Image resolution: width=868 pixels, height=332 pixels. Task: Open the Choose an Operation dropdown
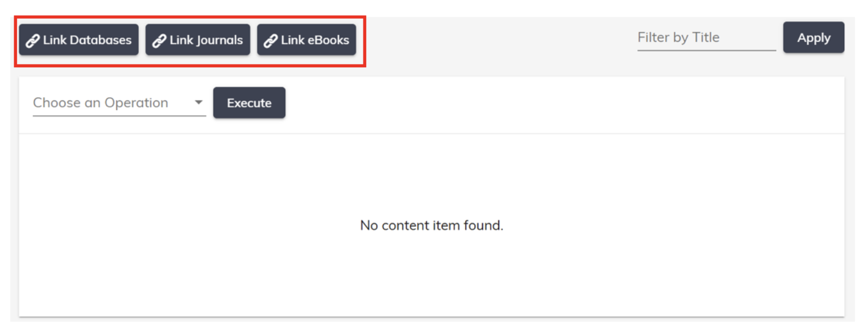pyautogui.click(x=119, y=103)
